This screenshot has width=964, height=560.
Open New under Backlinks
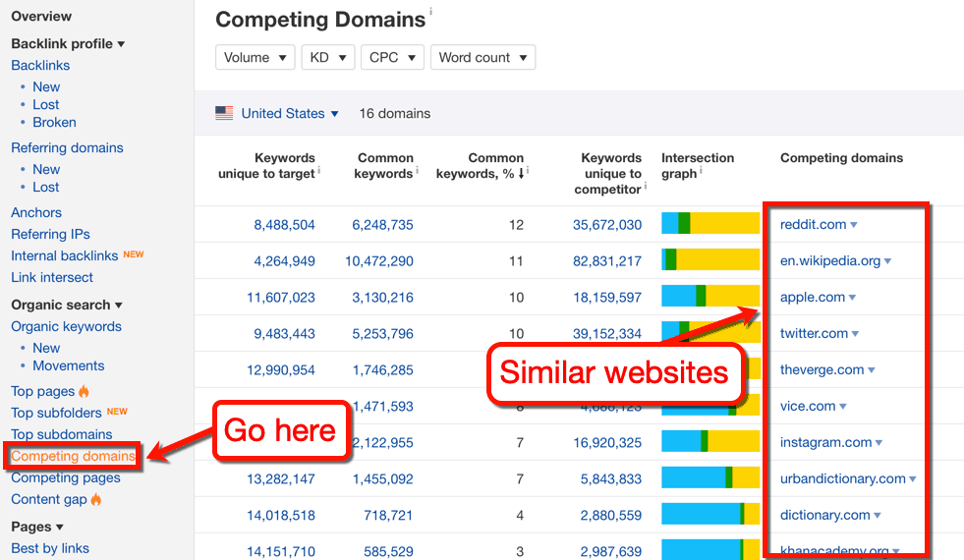(46, 86)
